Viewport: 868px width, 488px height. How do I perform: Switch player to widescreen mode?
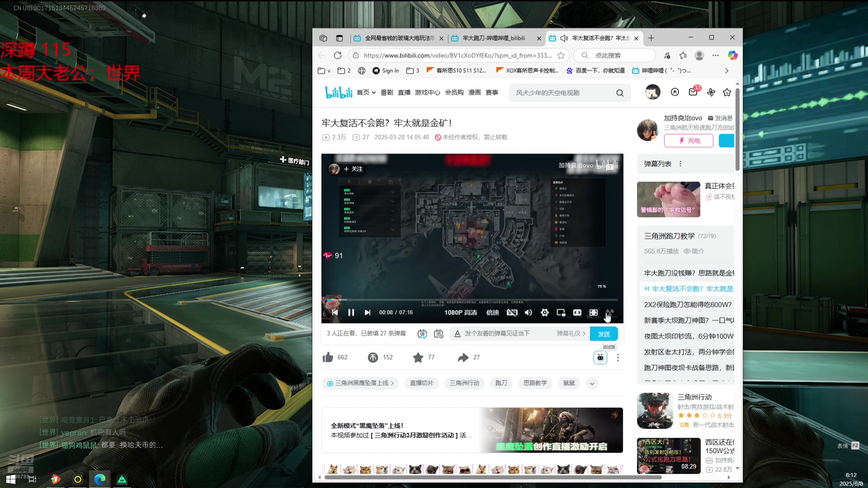(577, 312)
